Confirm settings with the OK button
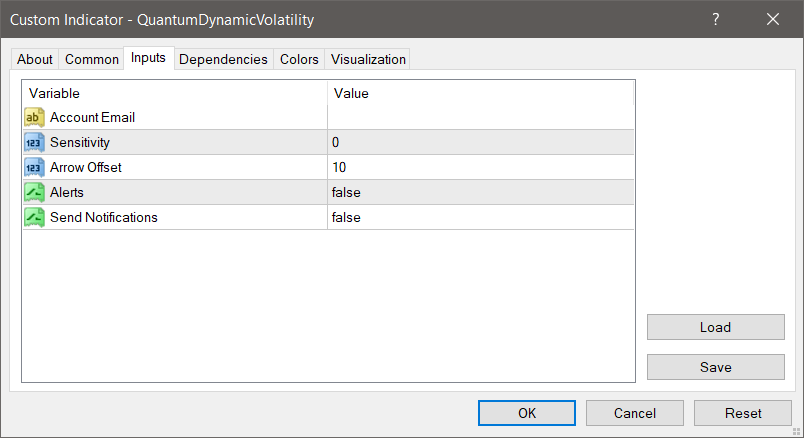 click(x=526, y=413)
